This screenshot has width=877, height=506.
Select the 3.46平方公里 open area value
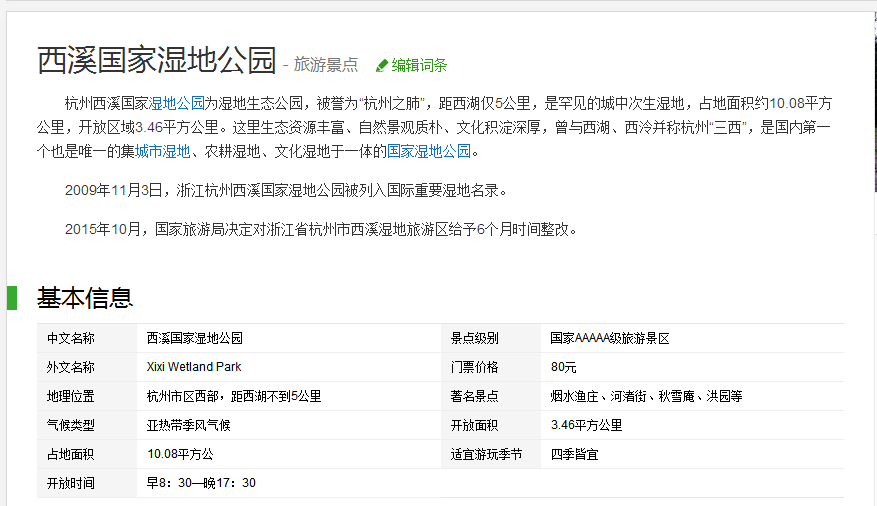586,425
